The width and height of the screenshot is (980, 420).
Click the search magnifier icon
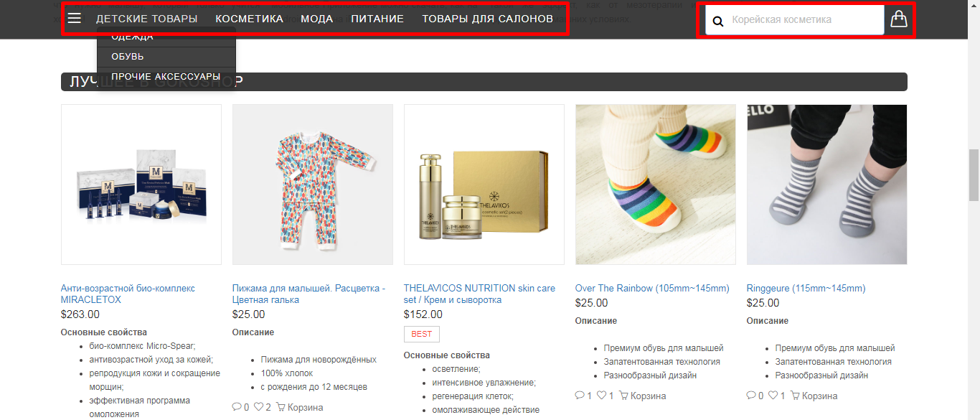tap(717, 21)
